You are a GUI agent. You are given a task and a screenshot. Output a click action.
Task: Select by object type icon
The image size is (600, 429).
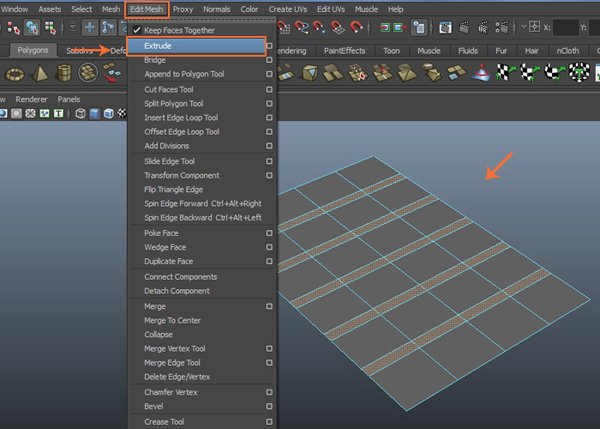32,28
